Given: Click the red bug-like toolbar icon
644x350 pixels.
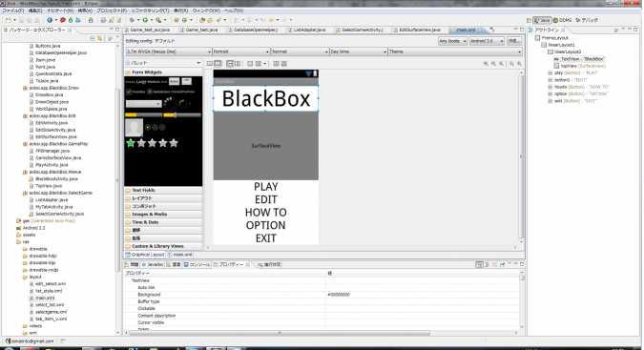Looking at the screenshot, I should [63, 20].
